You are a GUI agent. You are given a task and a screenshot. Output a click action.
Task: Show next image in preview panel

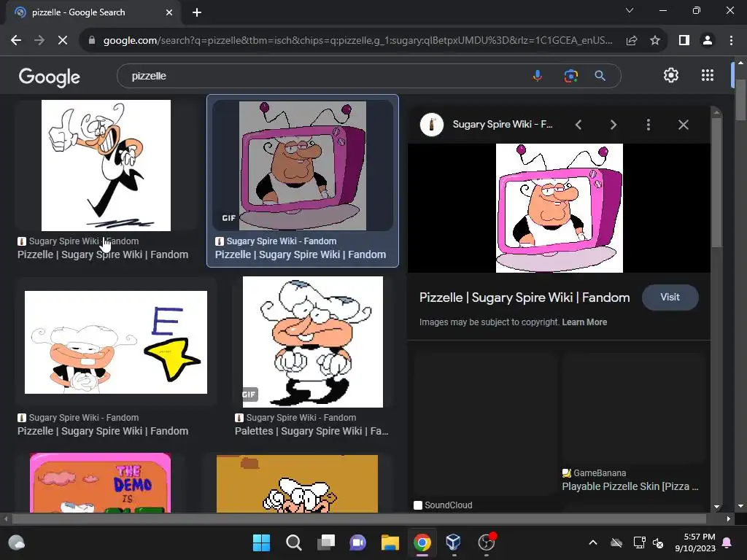pyautogui.click(x=613, y=125)
